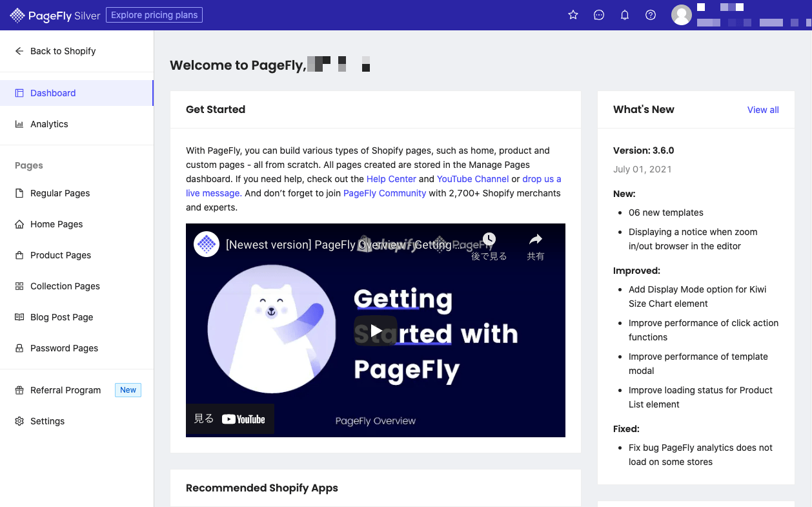
Task: Click 'Fix bug PageFly analytics' item
Action: [700, 455]
